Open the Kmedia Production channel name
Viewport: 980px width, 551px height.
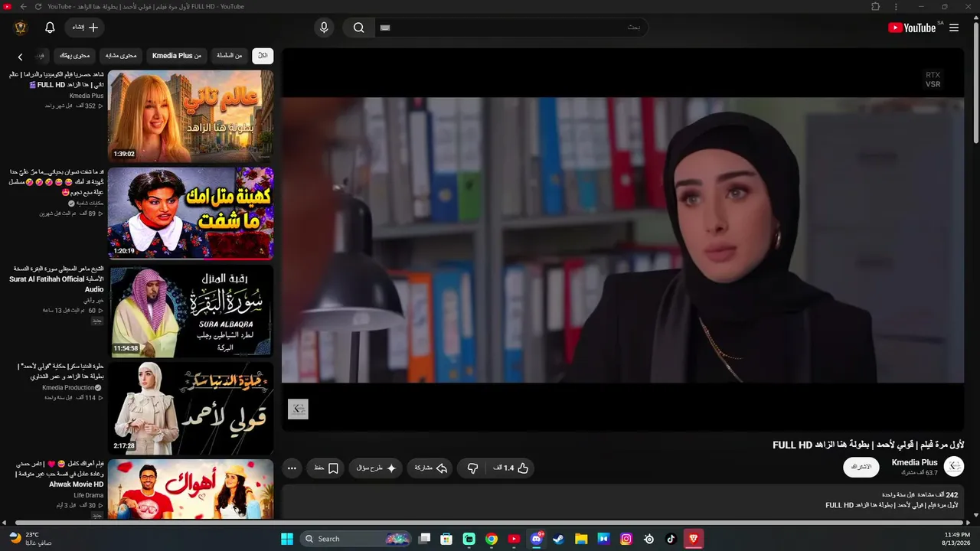click(x=69, y=388)
